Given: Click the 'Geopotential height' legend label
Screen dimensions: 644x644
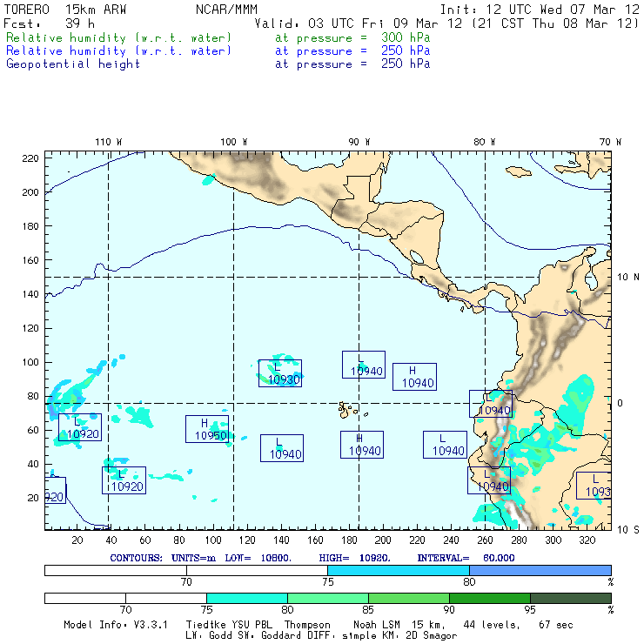Looking at the screenshot, I should [x=73, y=64].
